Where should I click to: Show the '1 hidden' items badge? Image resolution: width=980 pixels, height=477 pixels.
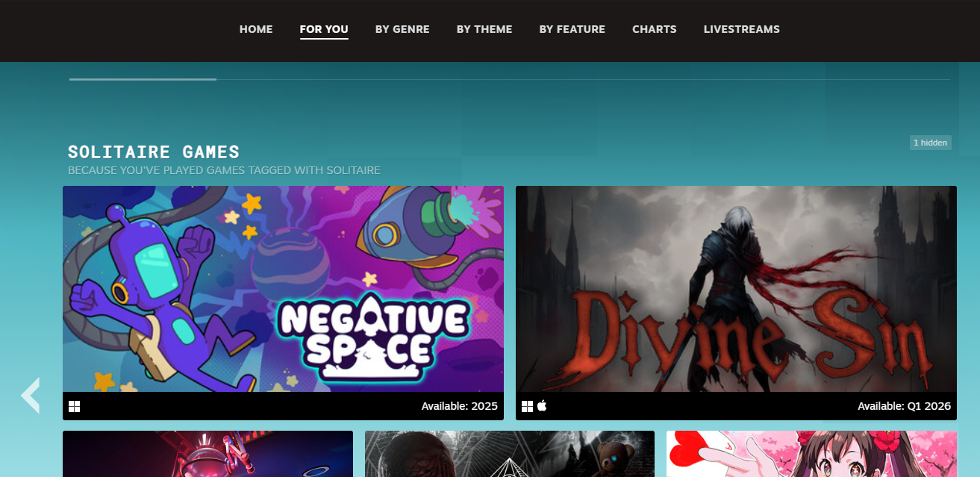(x=930, y=143)
